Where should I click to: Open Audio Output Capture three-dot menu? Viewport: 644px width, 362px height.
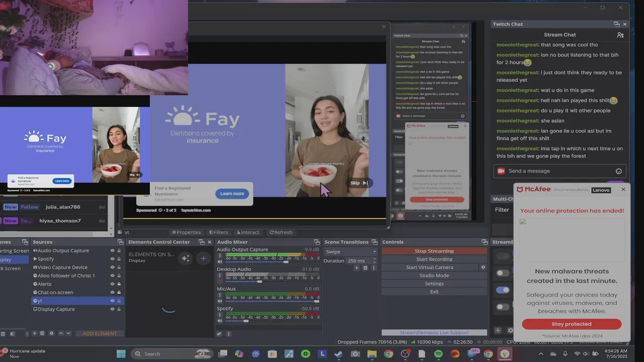point(220,256)
